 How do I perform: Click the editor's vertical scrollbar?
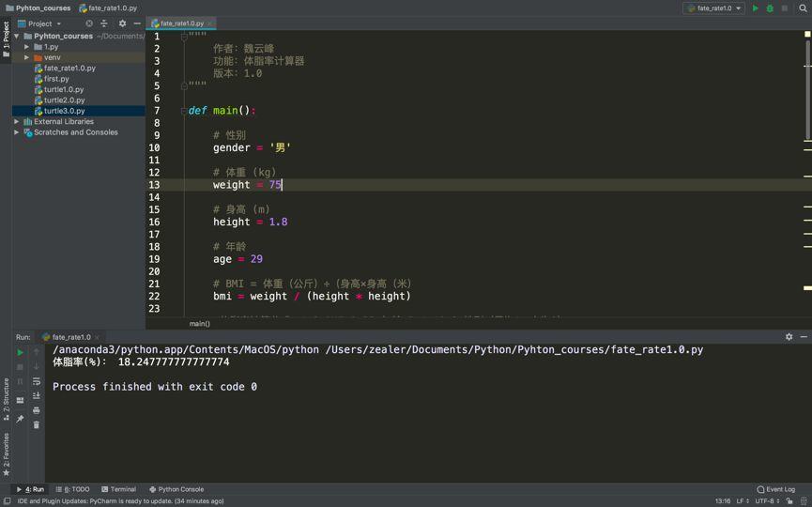pyautogui.click(x=806, y=88)
